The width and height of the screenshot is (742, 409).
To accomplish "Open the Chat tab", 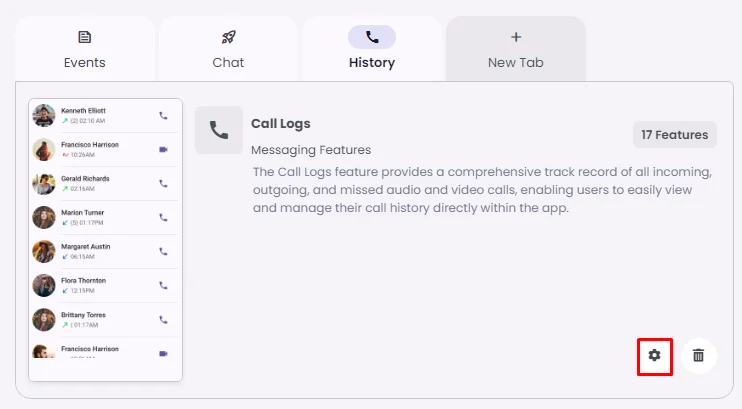I will pyautogui.click(x=228, y=49).
